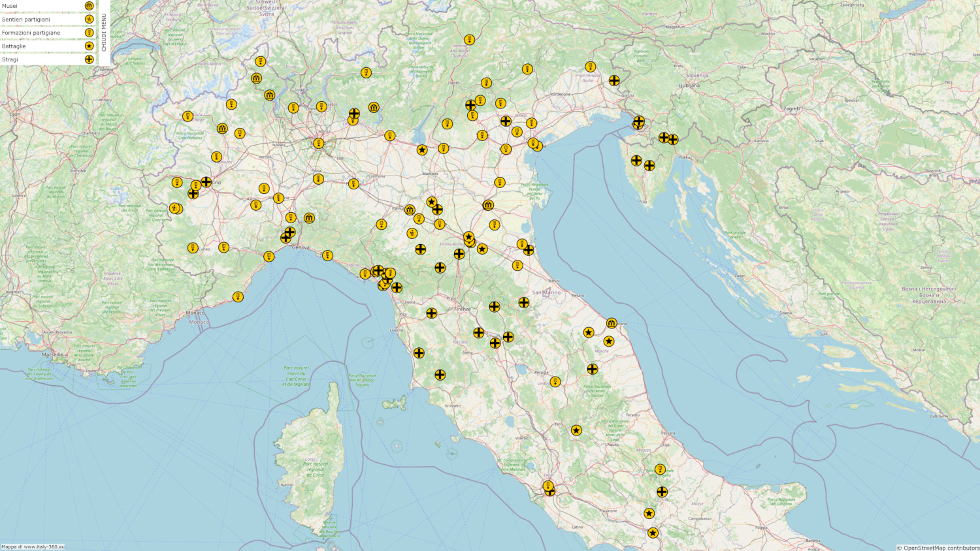This screenshot has height=551, width=980.
Task: Select the battle star marker near Terni
Action: pyautogui.click(x=576, y=430)
